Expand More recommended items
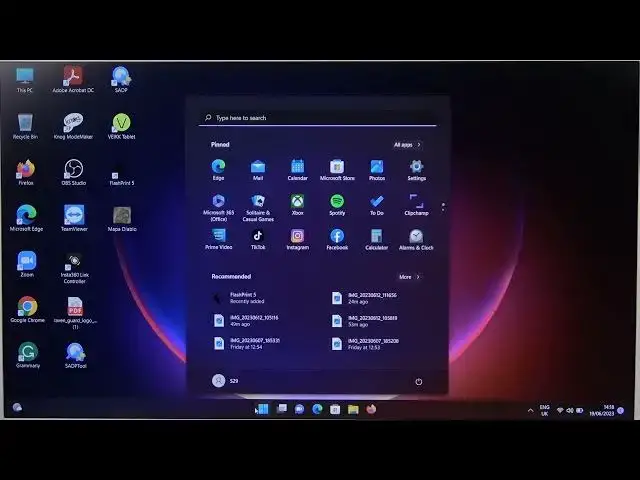The width and height of the screenshot is (640, 480). click(409, 277)
